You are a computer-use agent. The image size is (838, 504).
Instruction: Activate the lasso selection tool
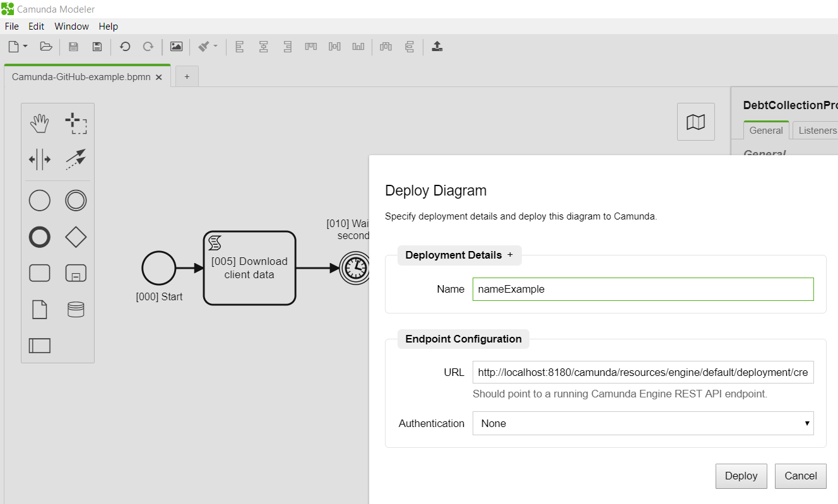[x=76, y=124]
